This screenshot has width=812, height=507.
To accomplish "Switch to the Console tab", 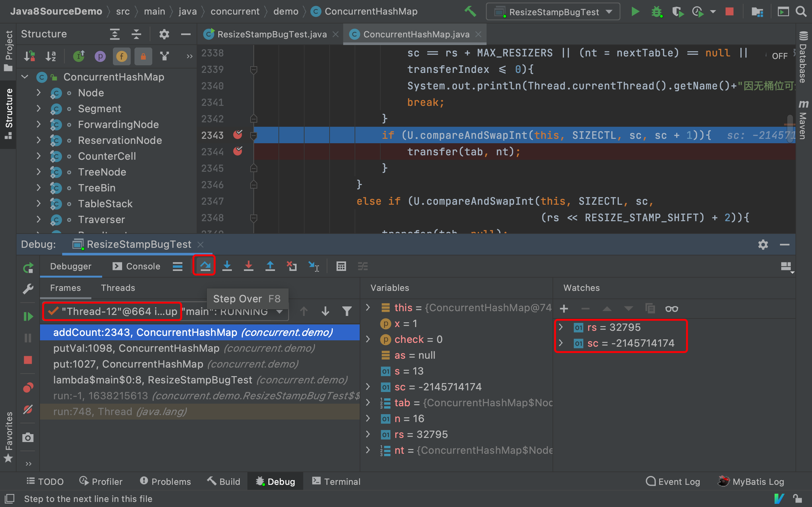I will click(x=135, y=267).
